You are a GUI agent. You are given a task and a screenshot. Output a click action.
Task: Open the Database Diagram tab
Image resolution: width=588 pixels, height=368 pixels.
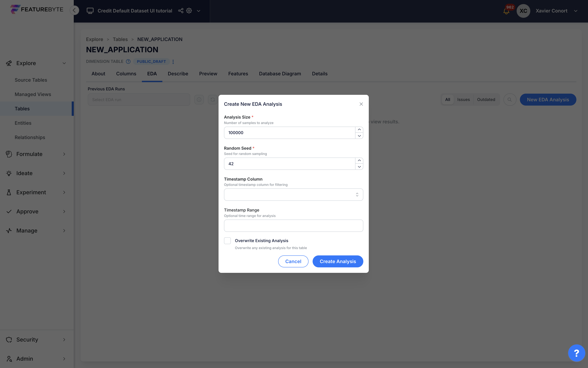280,74
